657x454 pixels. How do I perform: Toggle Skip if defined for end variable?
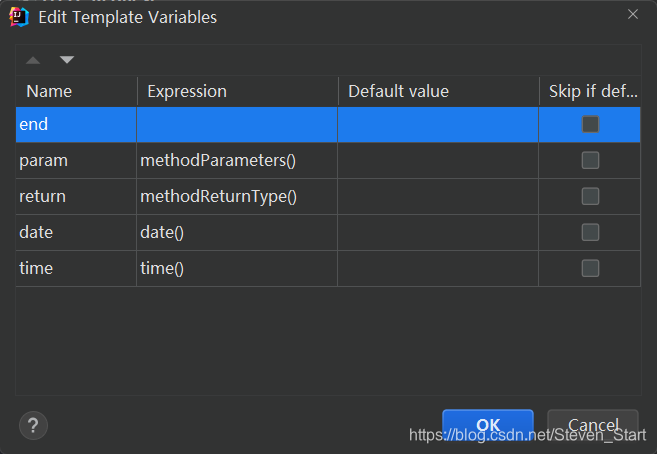click(x=590, y=124)
